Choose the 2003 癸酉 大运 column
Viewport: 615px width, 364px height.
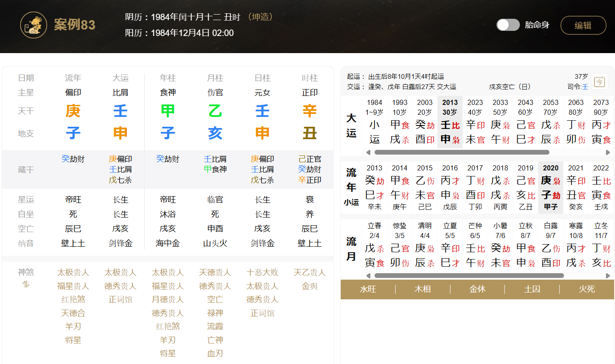tap(425, 122)
